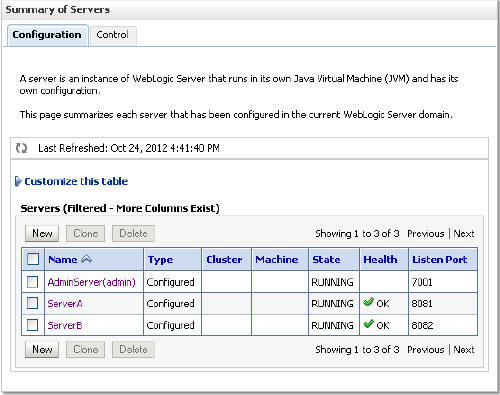
Task: Click RUNNING state in AdminServer row
Action: 332,282
